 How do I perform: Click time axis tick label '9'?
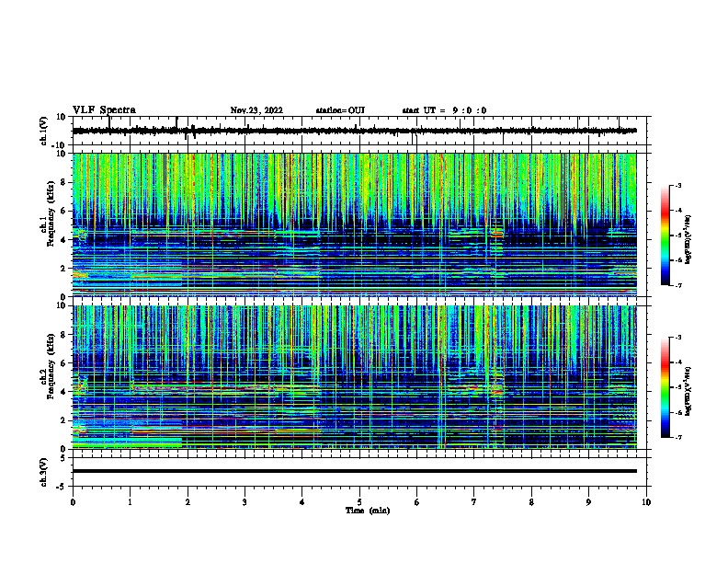(588, 502)
